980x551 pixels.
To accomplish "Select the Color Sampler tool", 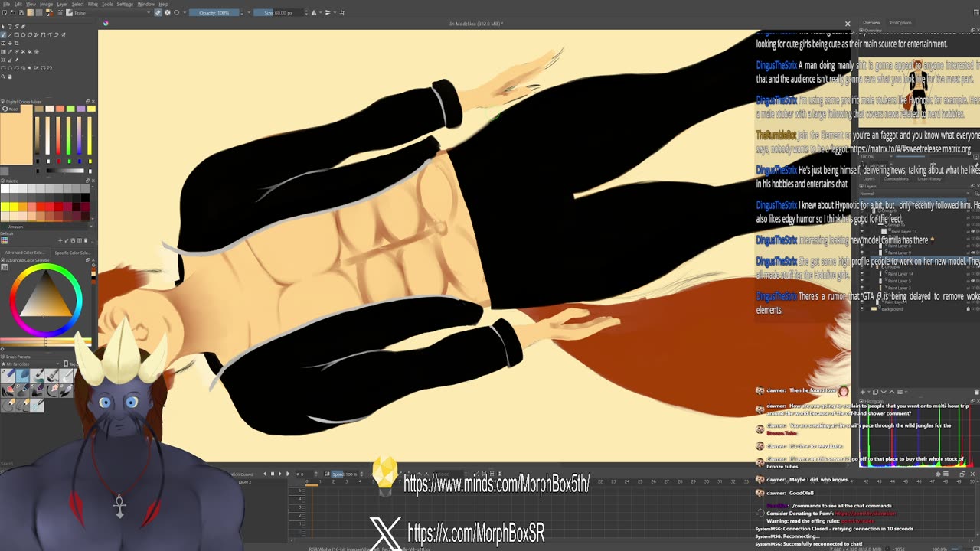I will (10, 51).
